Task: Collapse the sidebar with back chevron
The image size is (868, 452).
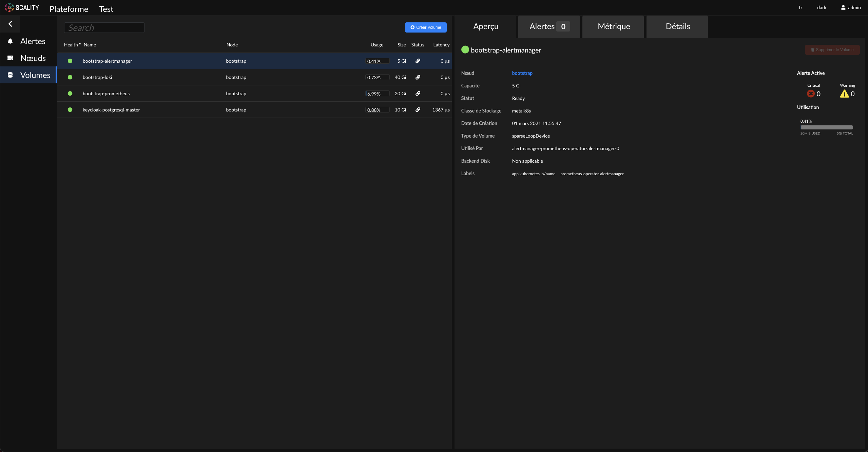Action: [x=10, y=24]
